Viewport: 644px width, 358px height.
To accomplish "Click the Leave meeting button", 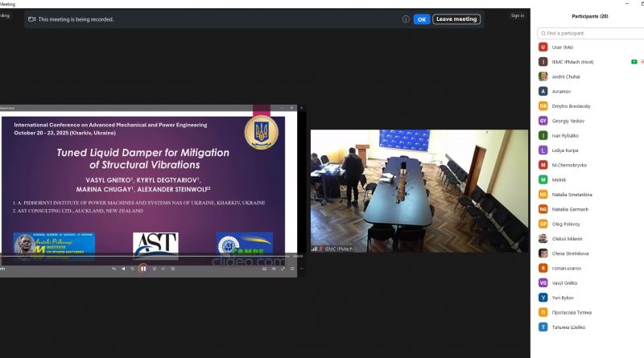I will (x=456, y=19).
